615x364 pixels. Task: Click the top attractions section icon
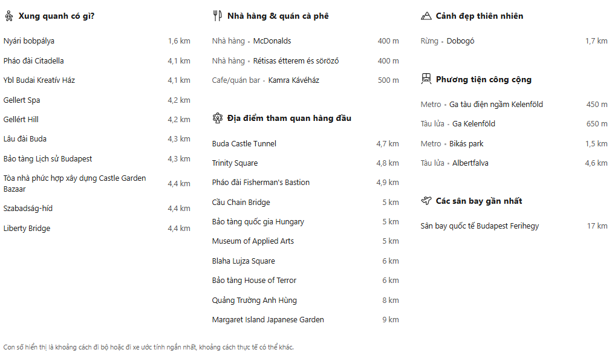coord(217,118)
